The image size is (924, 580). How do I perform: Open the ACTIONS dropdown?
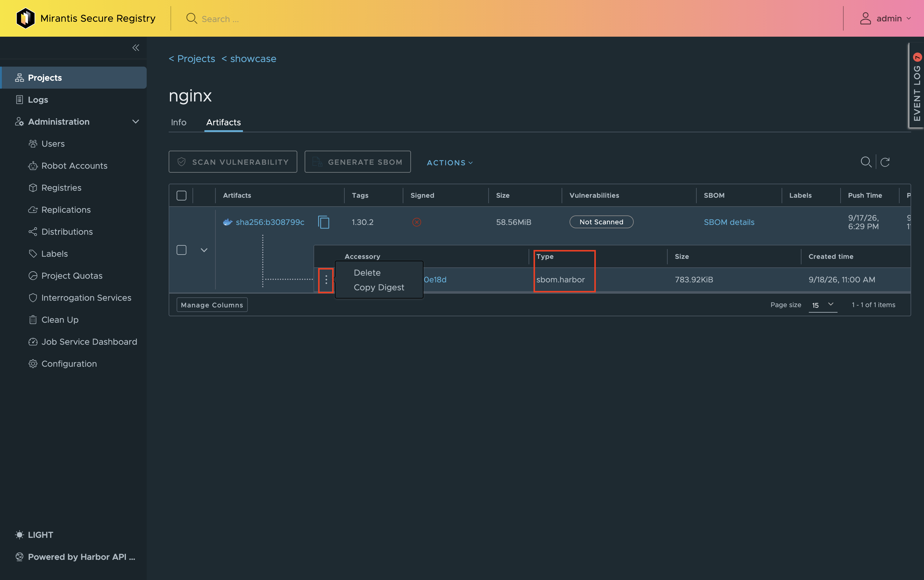coord(449,163)
